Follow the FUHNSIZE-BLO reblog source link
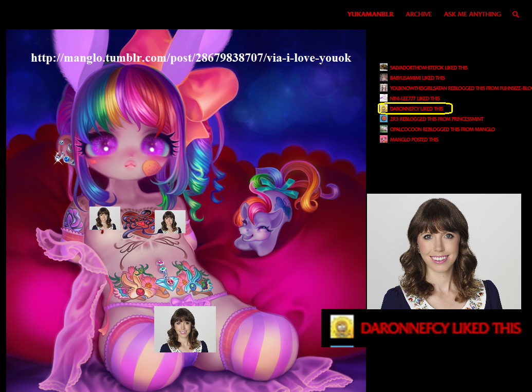 [516, 88]
